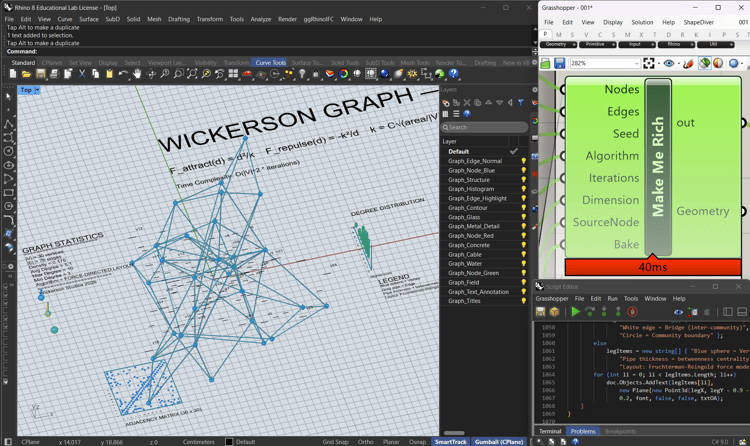
Task: Click the Rhino help question mark icon
Action: tap(453, 74)
